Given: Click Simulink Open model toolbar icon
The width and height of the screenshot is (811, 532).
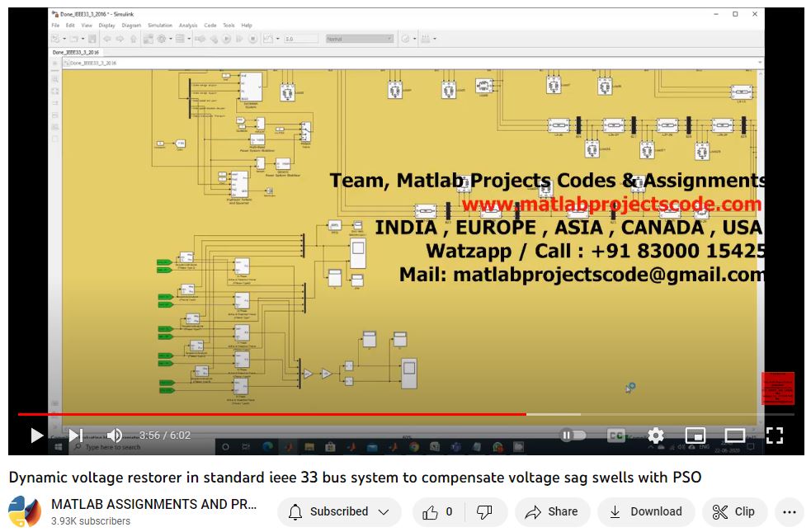Looking at the screenshot, I should pos(74,39).
